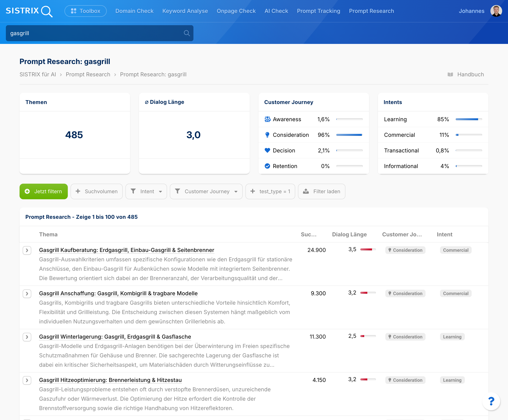Click the Consideration lightbulb icon
Screen dimensions: 508x420
[x=267, y=135]
